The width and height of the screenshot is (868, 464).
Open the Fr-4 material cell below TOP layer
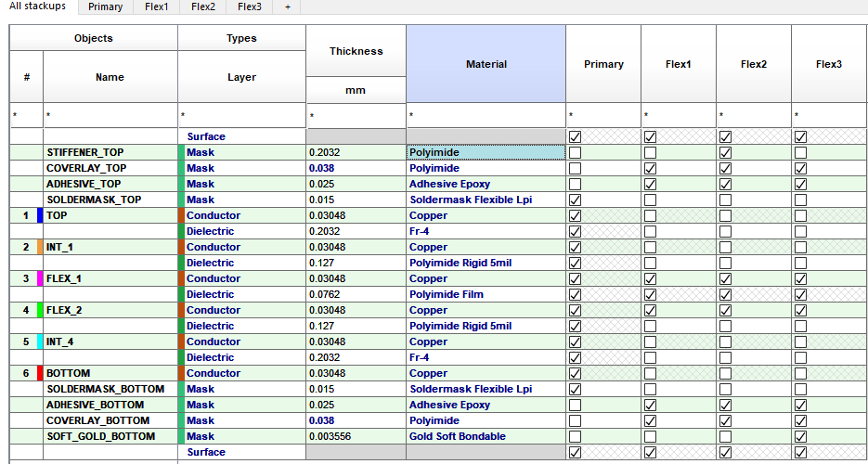tap(486, 231)
